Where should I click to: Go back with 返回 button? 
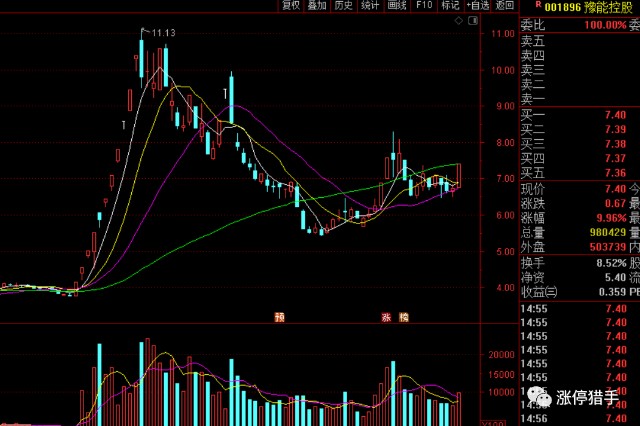505,5
